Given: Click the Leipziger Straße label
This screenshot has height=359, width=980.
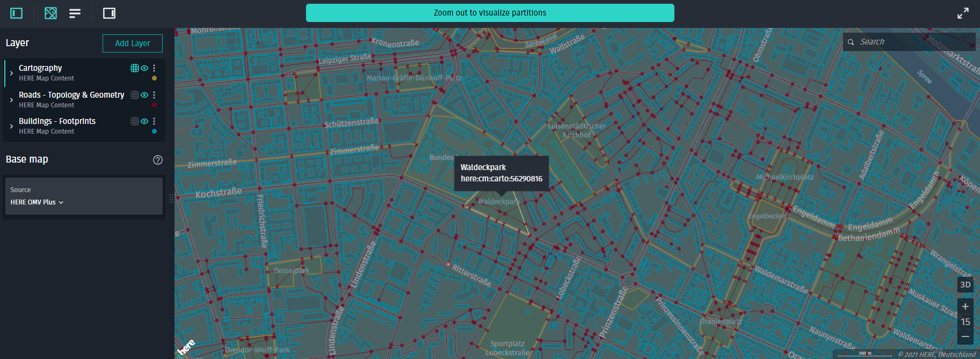Looking at the screenshot, I should click(x=345, y=59).
